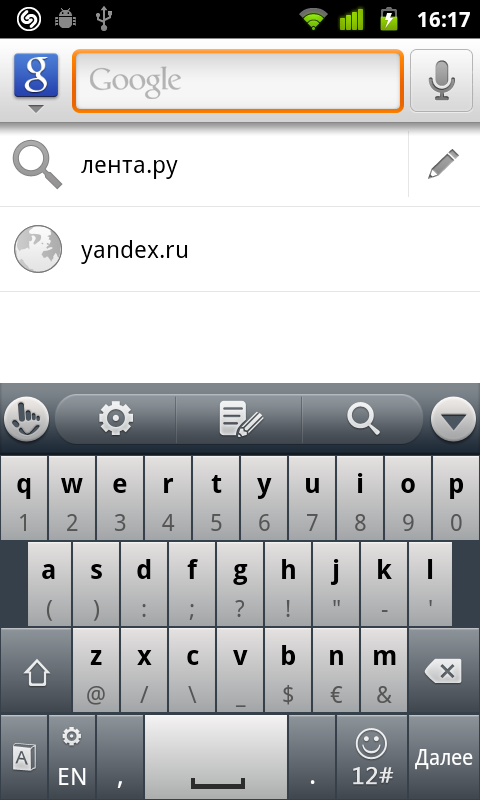Image resolution: width=480 pixels, height=800 pixels.
Task: Tap the TouchPal hand logo icon
Action: point(27,419)
